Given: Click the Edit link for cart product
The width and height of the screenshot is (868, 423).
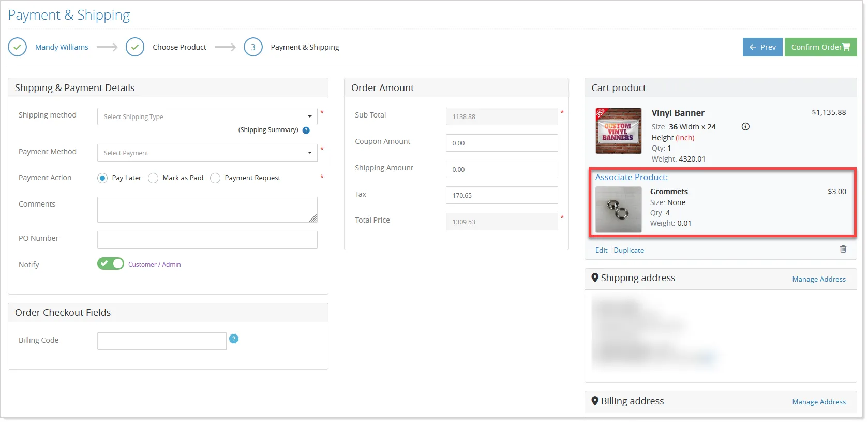Looking at the screenshot, I should (601, 250).
